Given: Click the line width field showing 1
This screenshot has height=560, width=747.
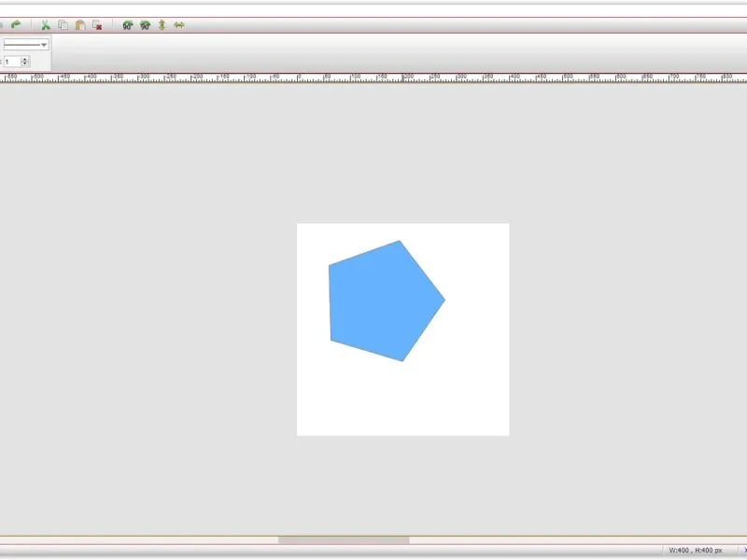Looking at the screenshot, I should pos(12,62).
